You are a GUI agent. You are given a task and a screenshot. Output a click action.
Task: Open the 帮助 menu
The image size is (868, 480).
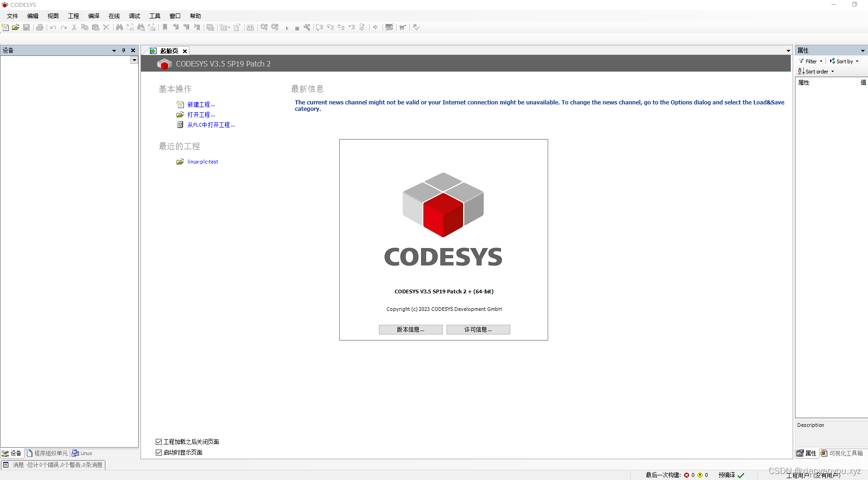click(196, 16)
